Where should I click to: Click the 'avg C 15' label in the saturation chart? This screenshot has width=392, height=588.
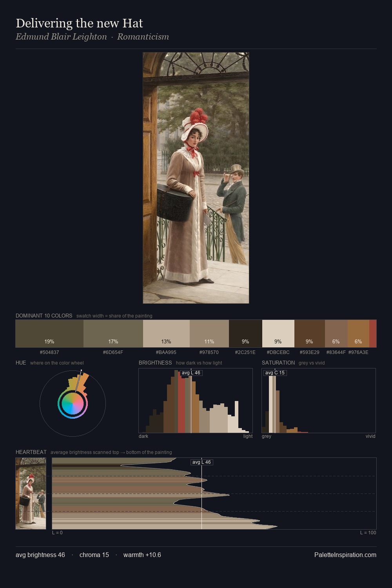pyautogui.click(x=275, y=373)
